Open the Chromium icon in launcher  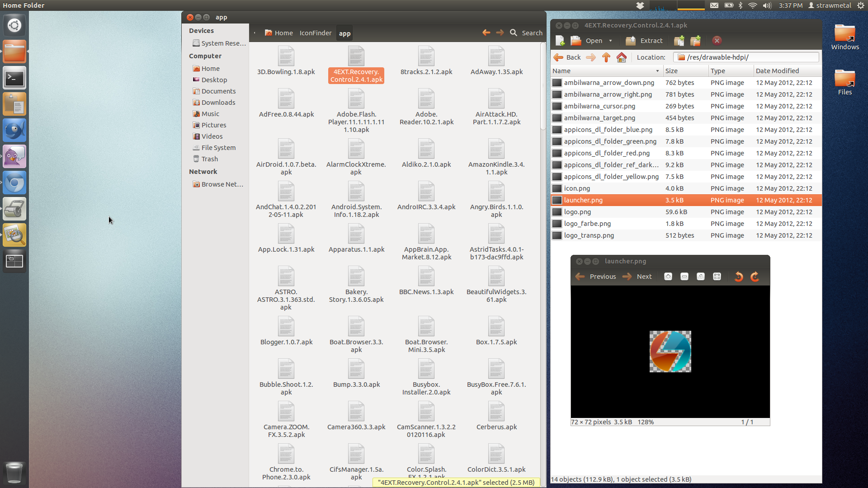click(x=14, y=183)
